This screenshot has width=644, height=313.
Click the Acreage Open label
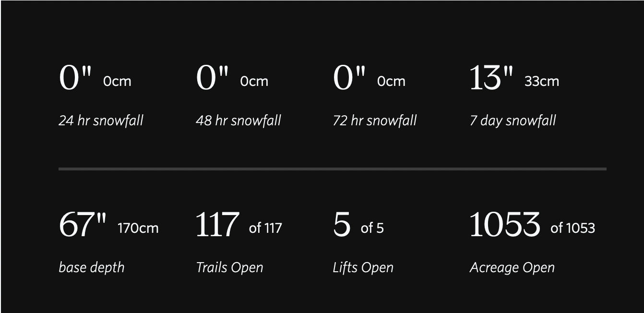(512, 267)
